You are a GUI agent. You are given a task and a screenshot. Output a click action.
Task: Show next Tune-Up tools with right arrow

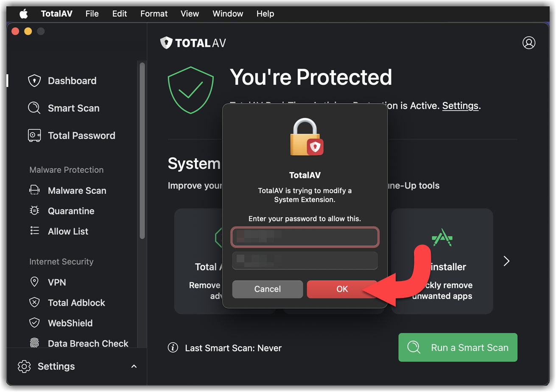coord(506,261)
